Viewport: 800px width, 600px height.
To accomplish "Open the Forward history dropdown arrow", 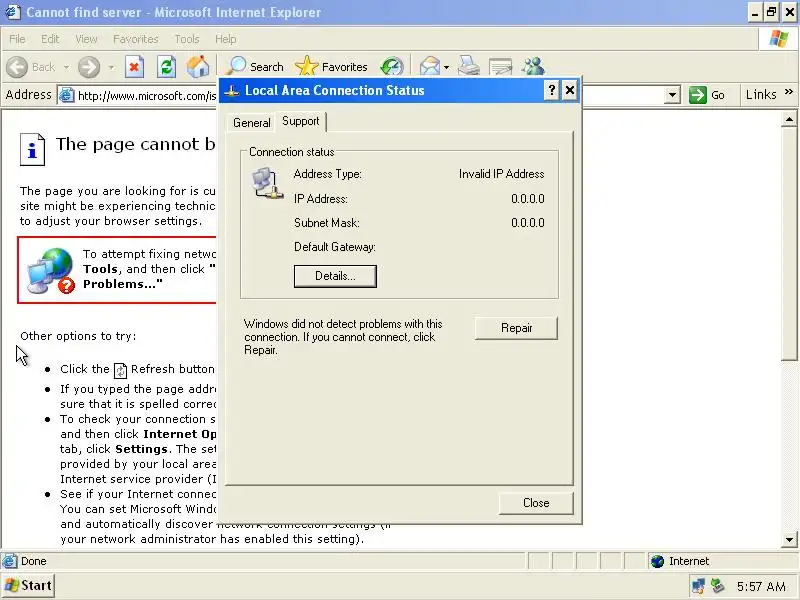I will (x=111, y=67).
